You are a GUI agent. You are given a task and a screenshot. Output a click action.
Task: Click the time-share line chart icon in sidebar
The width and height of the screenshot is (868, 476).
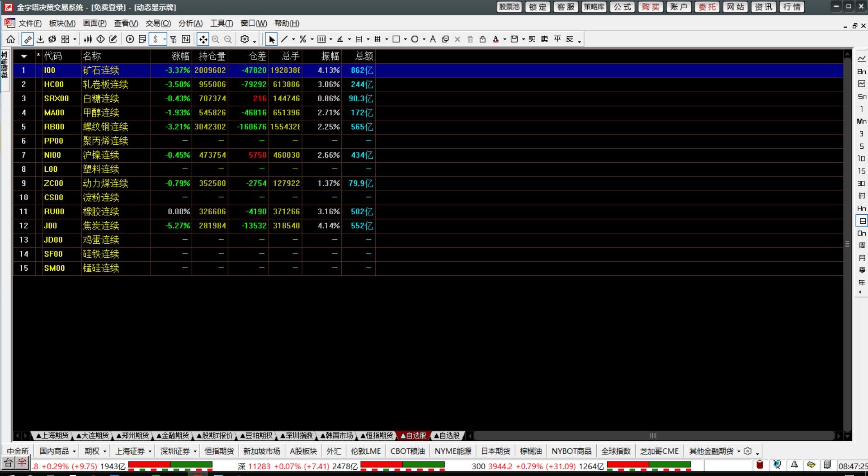point(862,59)
